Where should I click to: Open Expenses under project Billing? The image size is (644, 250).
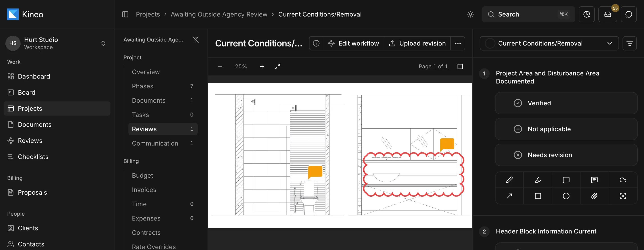pyautogui.click(x=163, y=218)
